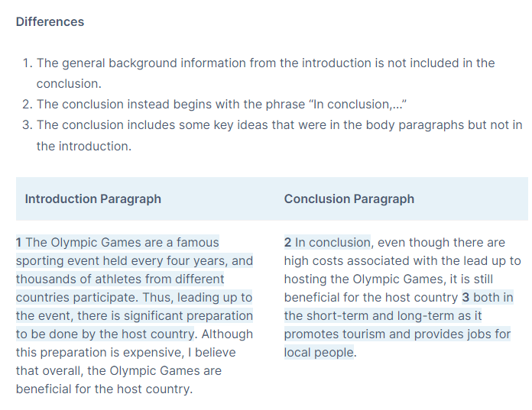The height and width of the screenshot is (410, 532).
Task: Click the line "beneficial for the host country."
Action: [x=104, y=389]
